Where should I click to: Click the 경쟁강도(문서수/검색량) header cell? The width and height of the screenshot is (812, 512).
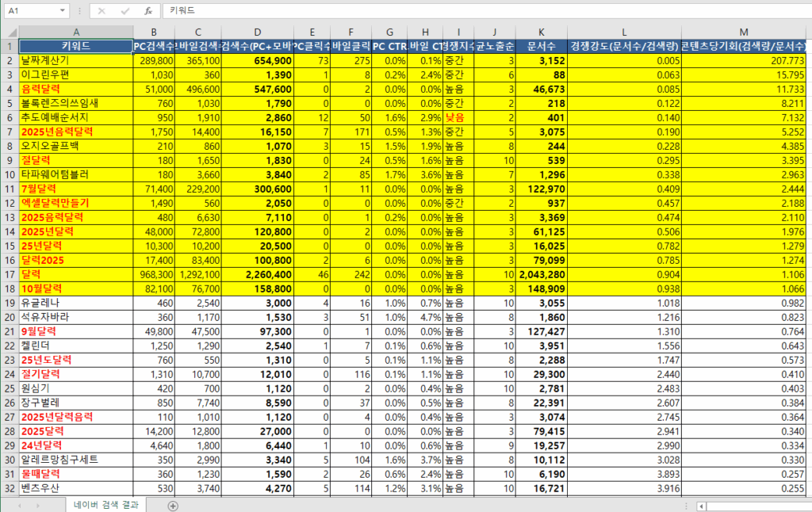pyautogui.click(x=624, y=46)
